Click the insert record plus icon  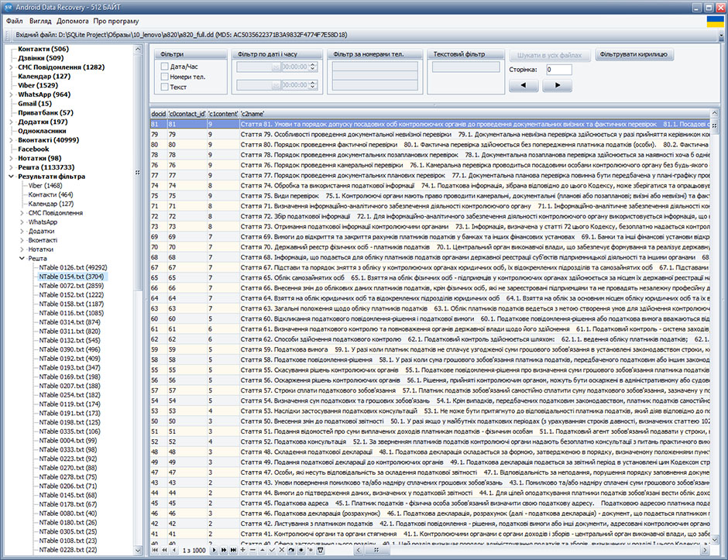[x=242, y=550]
